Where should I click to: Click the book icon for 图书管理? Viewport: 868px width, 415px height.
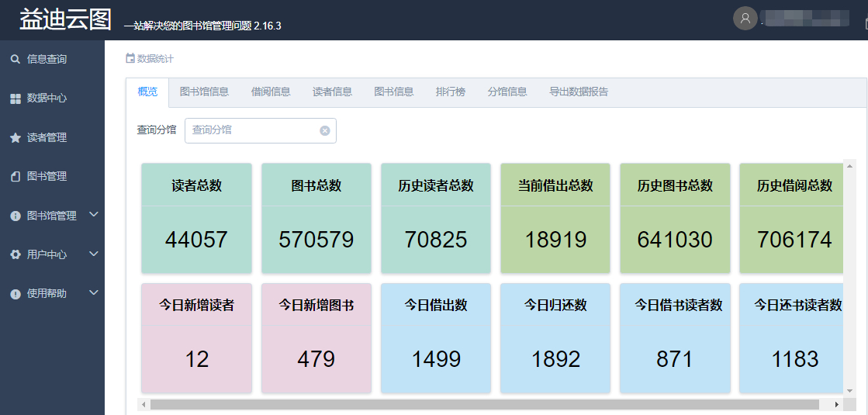(15, 177)
